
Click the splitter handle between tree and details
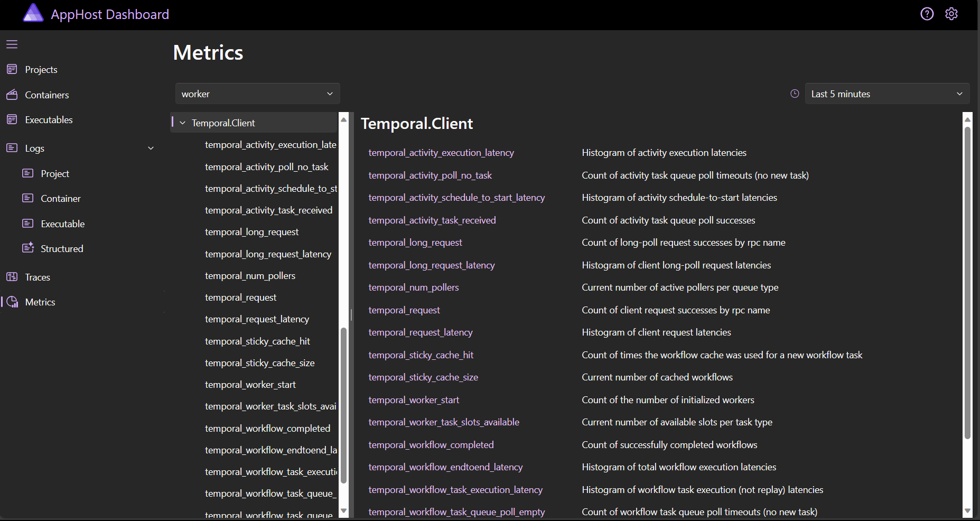351,315
